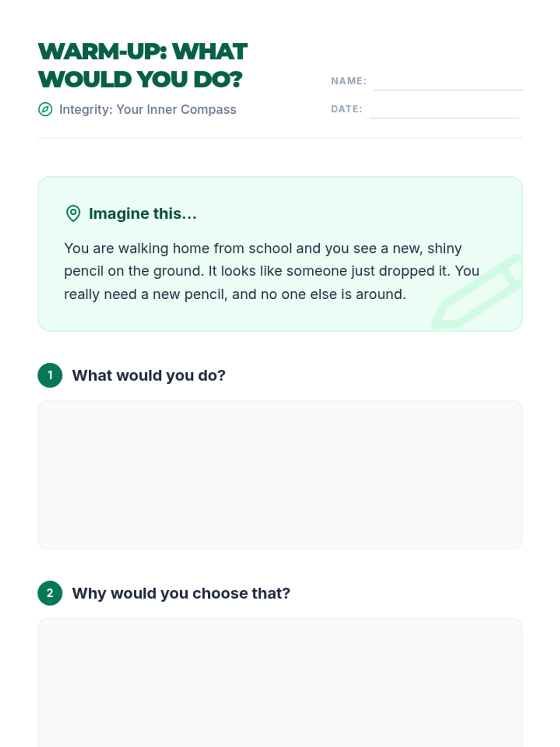Viewport: 560px width, 747px height.
Task: Click the compass icon beside Integrity subtitle
Action: tap(45, 109)
